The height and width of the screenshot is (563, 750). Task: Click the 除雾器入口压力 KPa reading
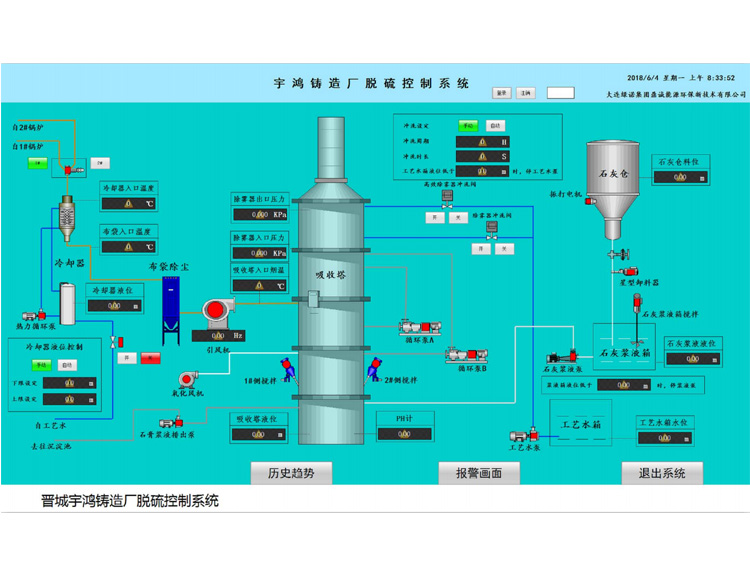click(x=260, y=253)
